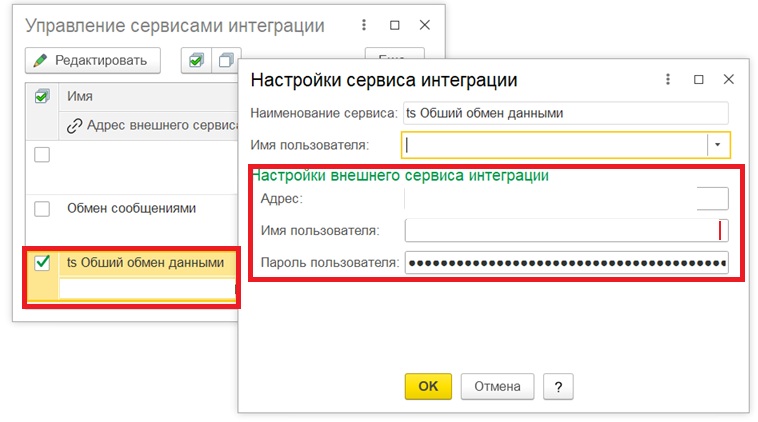758x422 pixels.
Task: Click the header checkmark column icon
Action: coord(41,96)
